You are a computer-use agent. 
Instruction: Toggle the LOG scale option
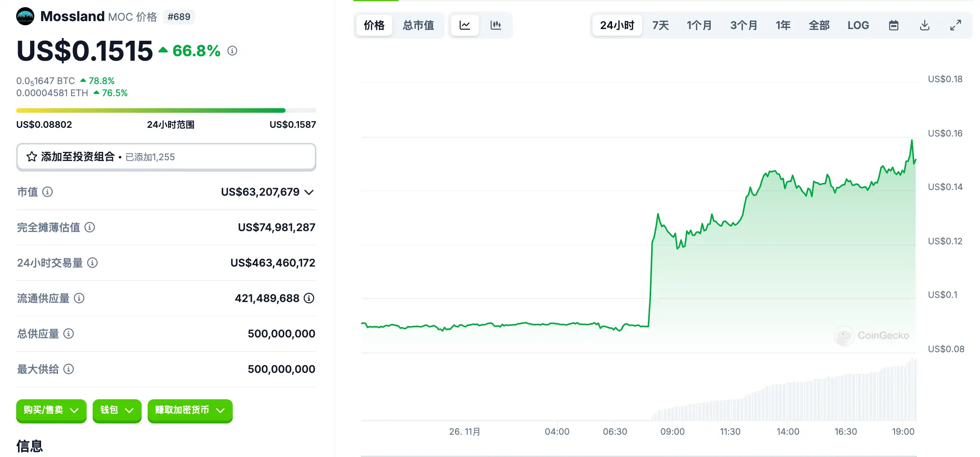click(858, 26)
